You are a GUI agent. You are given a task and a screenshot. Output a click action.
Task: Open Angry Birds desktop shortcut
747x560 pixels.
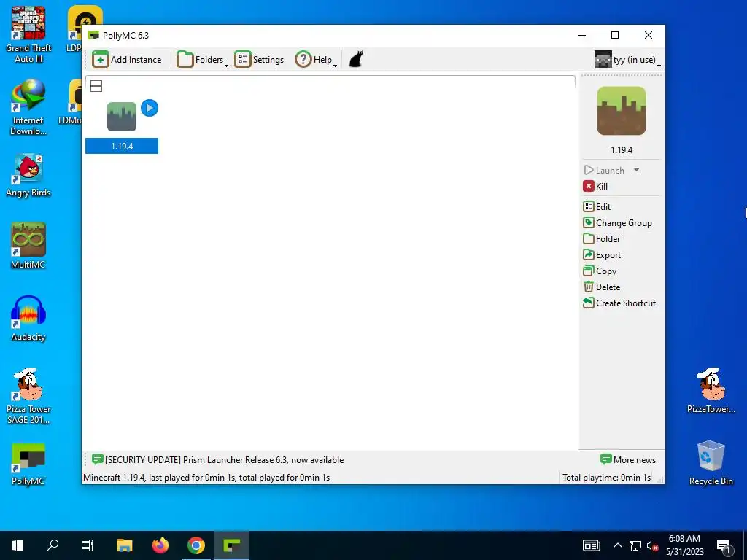[x=28, y=175]
